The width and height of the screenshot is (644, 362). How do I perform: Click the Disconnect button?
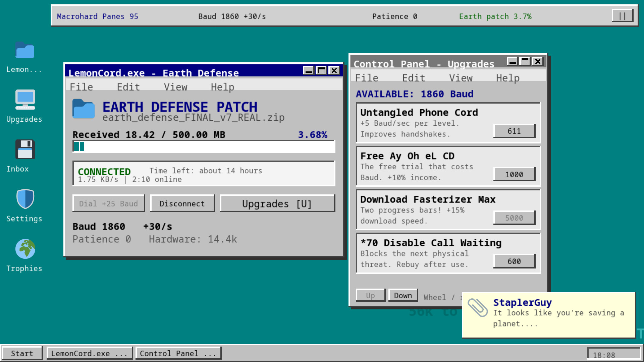tap(182, 203)
